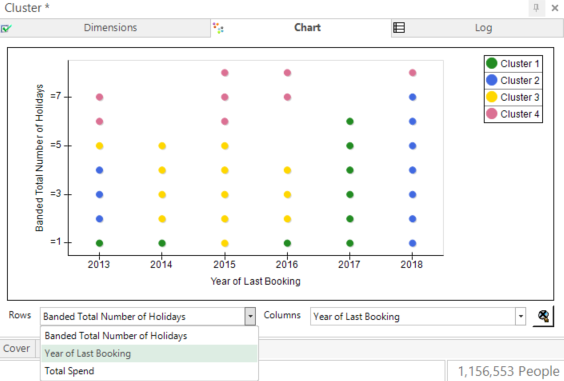
Task: Click the Cluster panel title
Action: [x=26, y=8]
